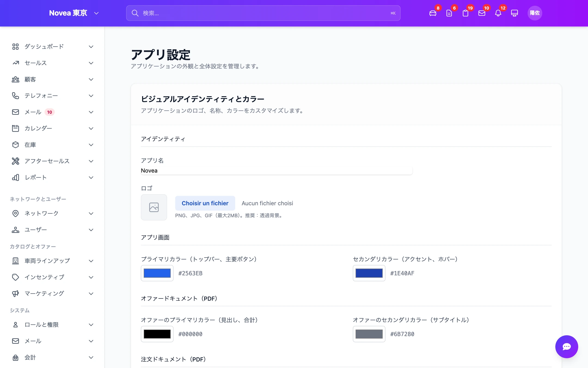This screenshot has height=368, width=588.
Task: Click the アフターセールス tools icon
Action: 16,161
